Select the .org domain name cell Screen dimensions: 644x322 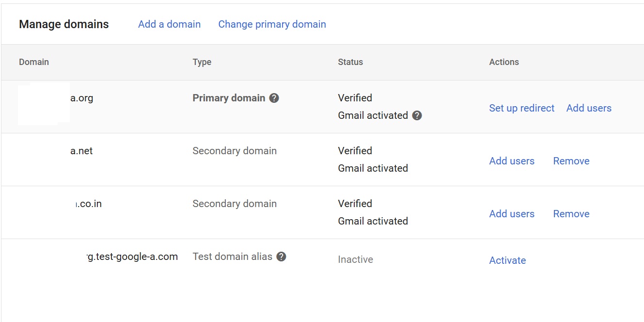click(81, 98)
